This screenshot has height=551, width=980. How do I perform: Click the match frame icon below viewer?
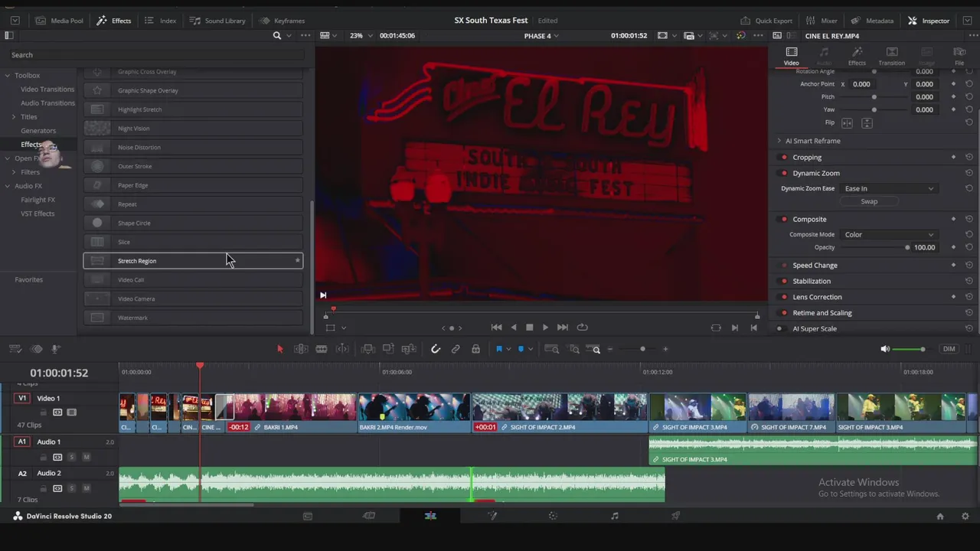(x=716, y=328)
